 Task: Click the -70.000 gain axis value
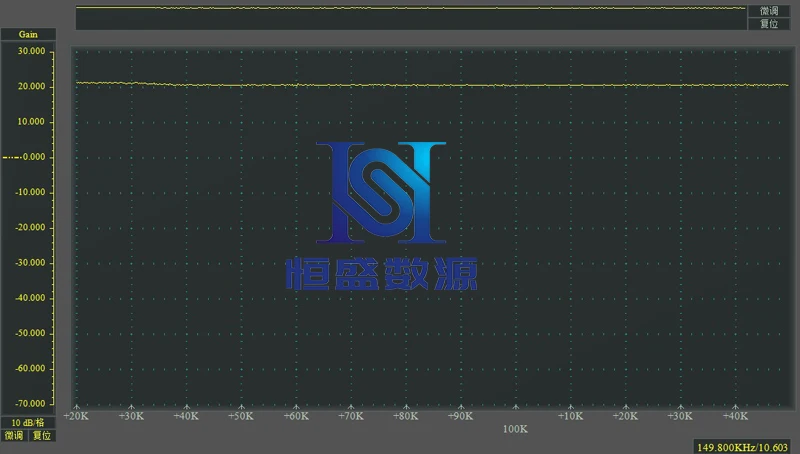tap(31, 403)
